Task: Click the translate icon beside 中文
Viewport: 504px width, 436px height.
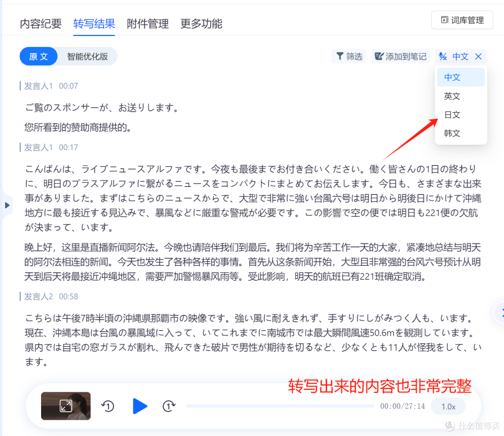Action: click(442, 56)
